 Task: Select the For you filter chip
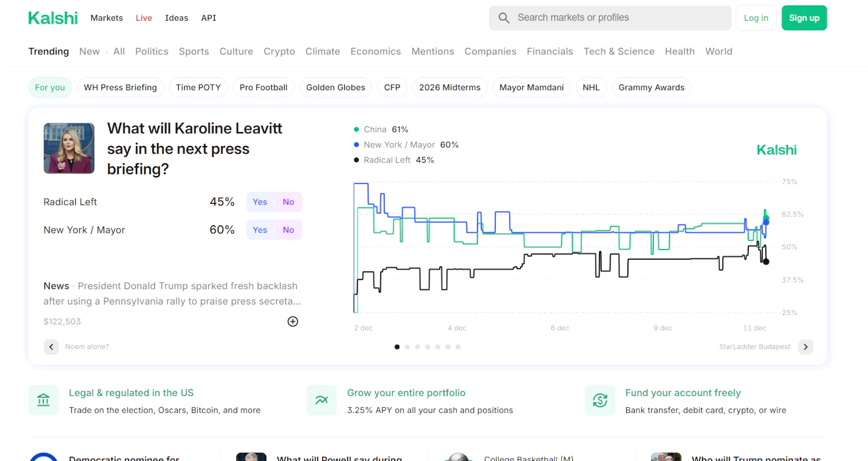point(50,87)
